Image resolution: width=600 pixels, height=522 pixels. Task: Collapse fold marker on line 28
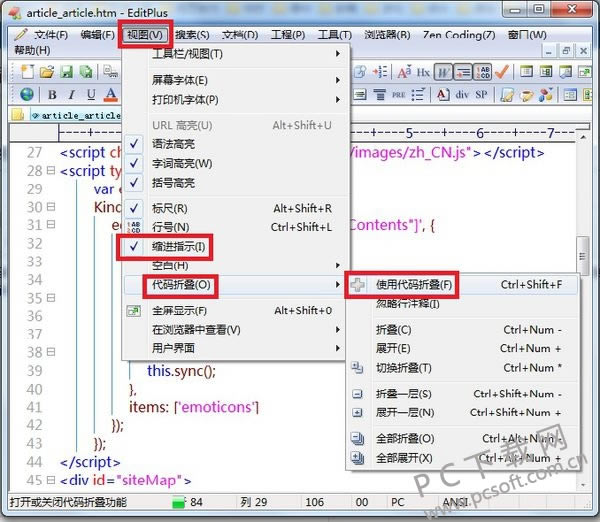pos(51,170)
